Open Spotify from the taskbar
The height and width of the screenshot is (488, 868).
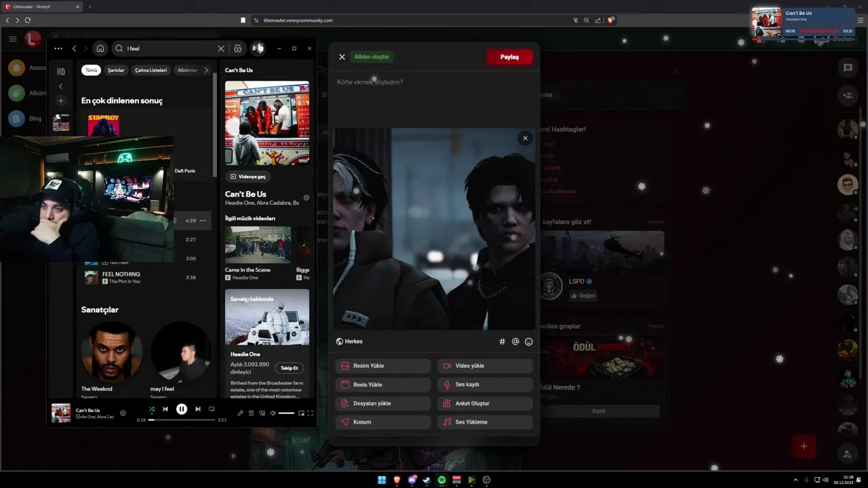click(441, 480)
